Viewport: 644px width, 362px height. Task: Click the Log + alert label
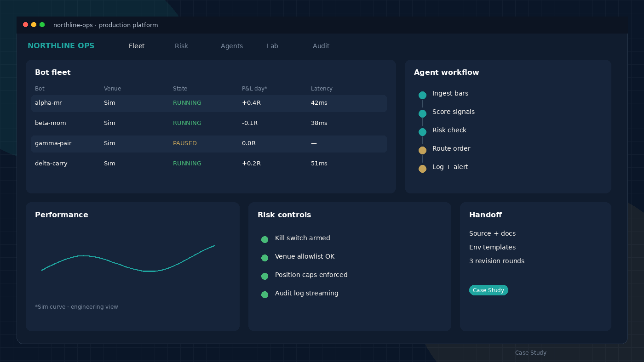(x=450, y=167)
